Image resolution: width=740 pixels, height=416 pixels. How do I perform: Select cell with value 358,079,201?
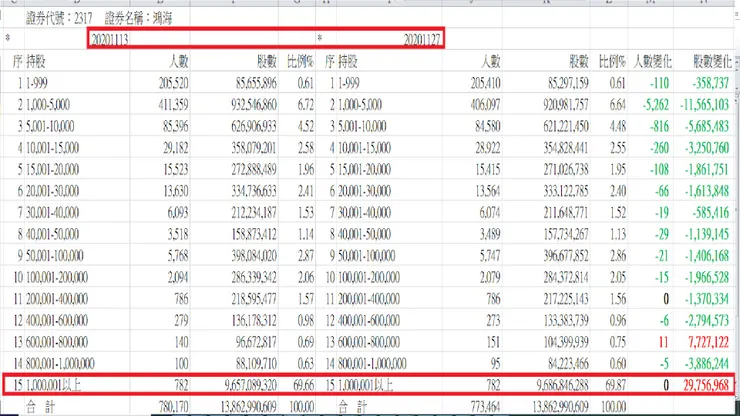coord(254,148)
